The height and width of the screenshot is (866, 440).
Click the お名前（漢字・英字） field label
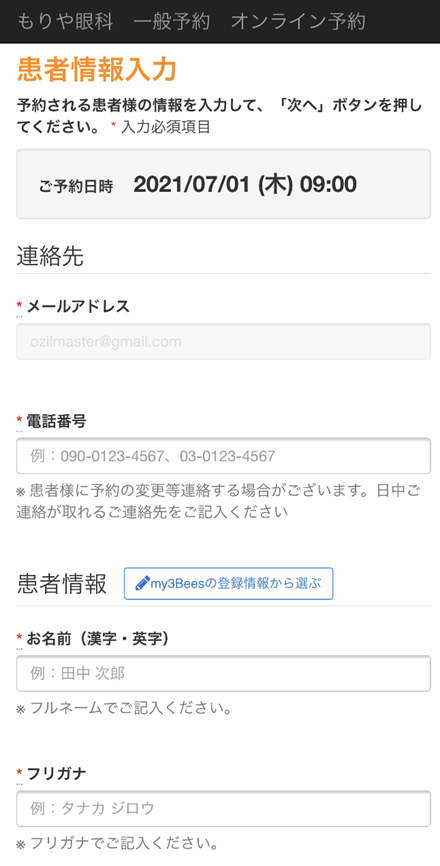(98, 638)
